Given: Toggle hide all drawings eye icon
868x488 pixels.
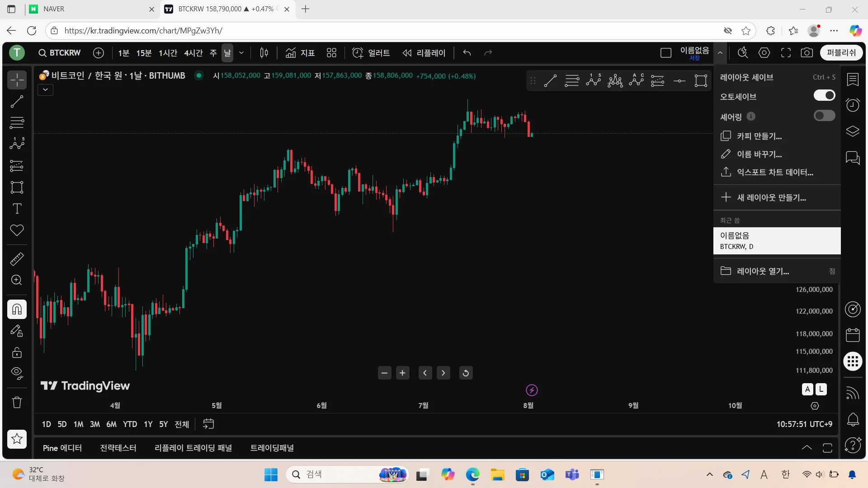Looking at the screenshot, I should click(17, 373).
